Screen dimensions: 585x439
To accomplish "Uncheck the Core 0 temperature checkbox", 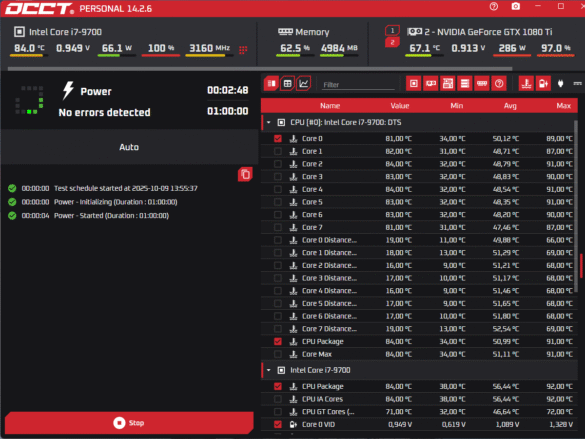I will pyautogui.click(x=278, y=138).
